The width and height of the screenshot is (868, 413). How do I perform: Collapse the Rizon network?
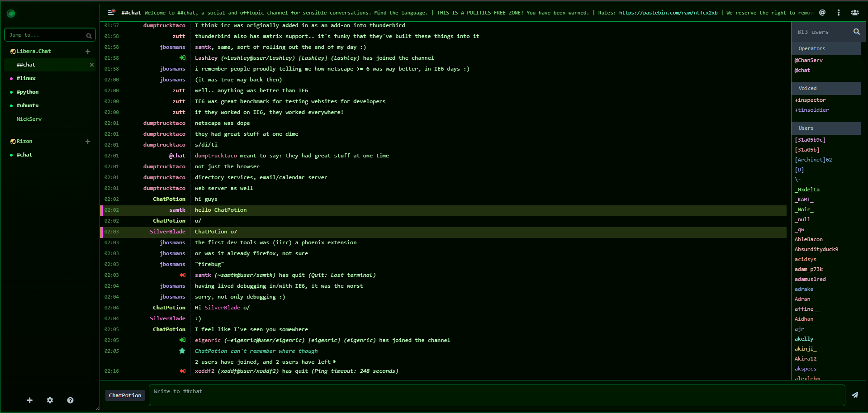(x=24, y=142)
